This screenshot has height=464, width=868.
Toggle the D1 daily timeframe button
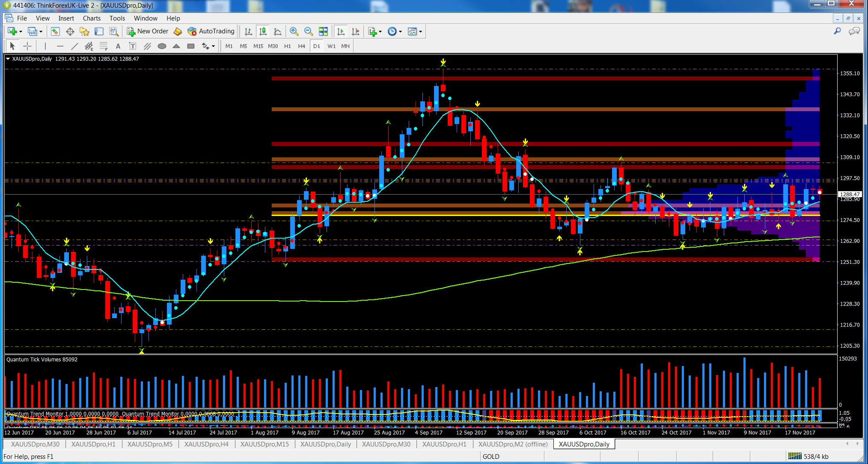click(317, 46)
